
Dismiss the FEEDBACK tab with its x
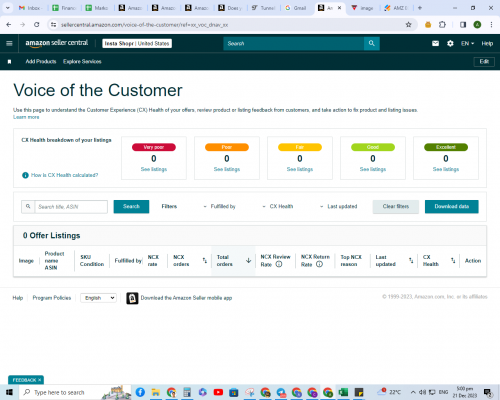click(x=39, y=380)
